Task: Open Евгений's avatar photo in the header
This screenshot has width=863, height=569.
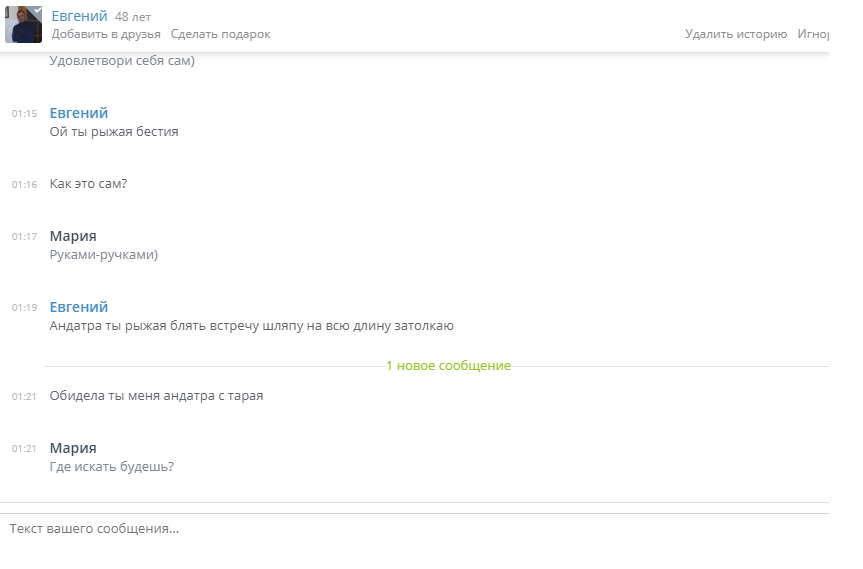Action: [x=24, y=25]
